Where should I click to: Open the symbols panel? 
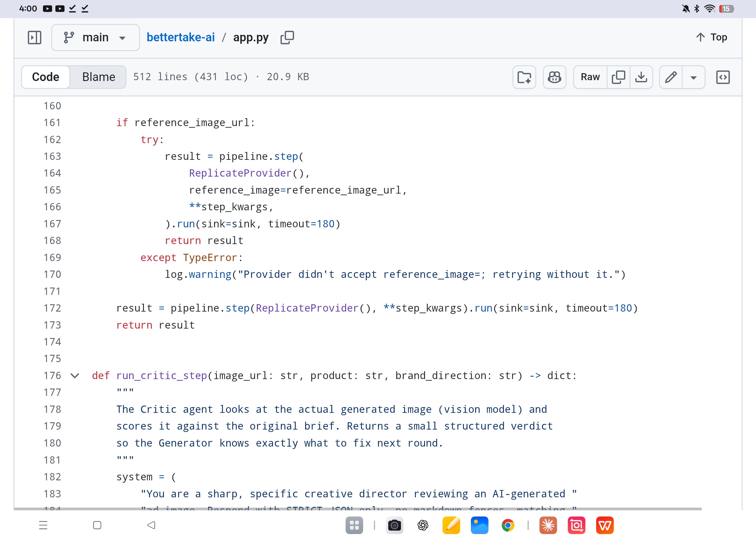pos(723,77)
